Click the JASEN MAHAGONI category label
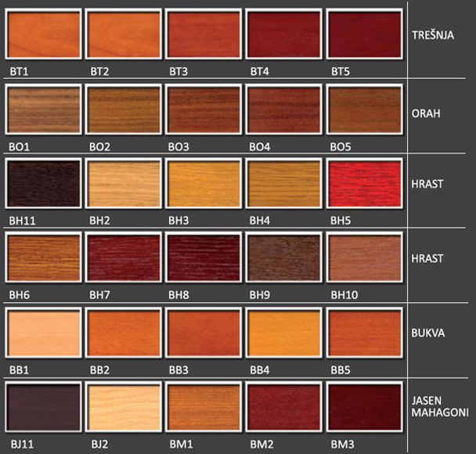This screenshot has width=476, height=454. click(438, 405)
